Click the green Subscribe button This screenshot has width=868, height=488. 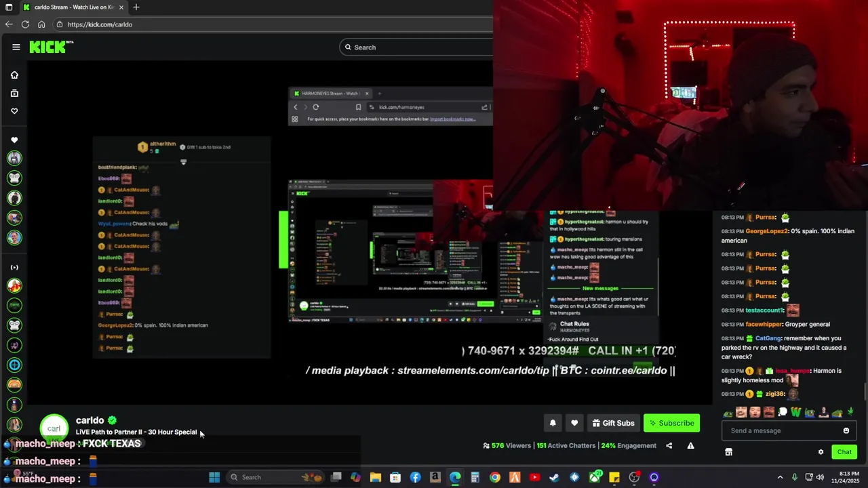point(671,423)
